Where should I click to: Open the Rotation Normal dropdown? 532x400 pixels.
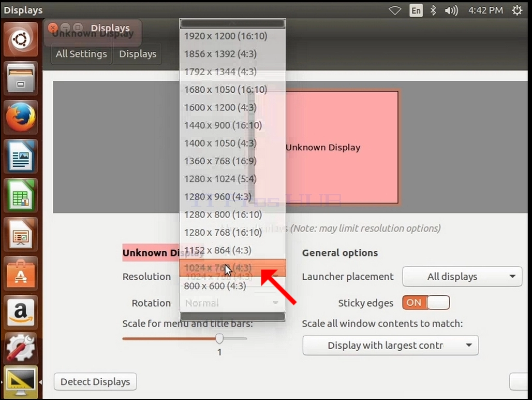[x=232, y=303]
